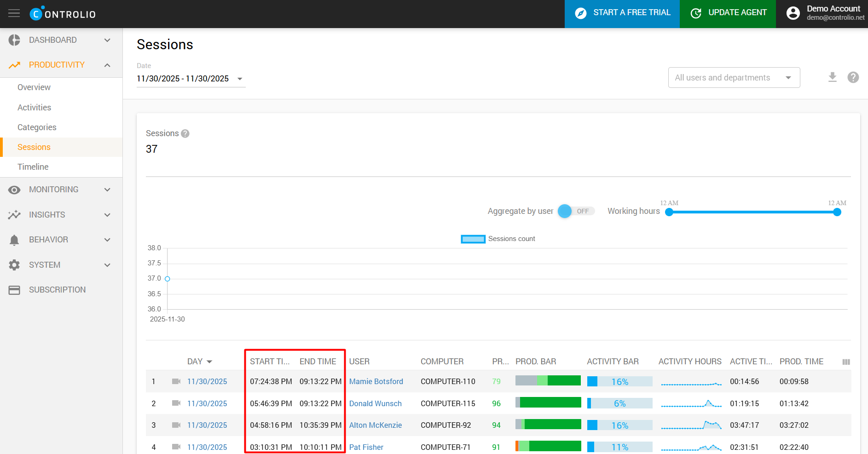The image size is (868, 454).
Task: Click the Sessions info tooltip icon
Action: click(185, 133)
